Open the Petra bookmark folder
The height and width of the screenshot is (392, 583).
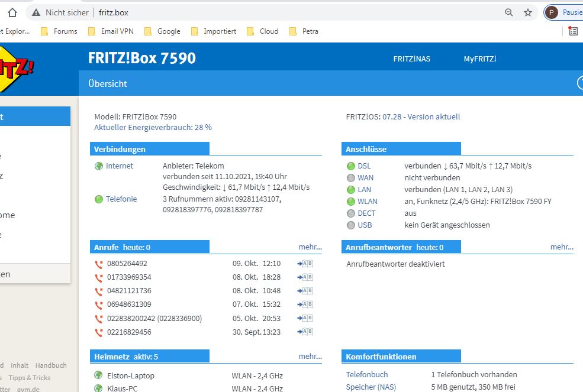click(304, 31)
